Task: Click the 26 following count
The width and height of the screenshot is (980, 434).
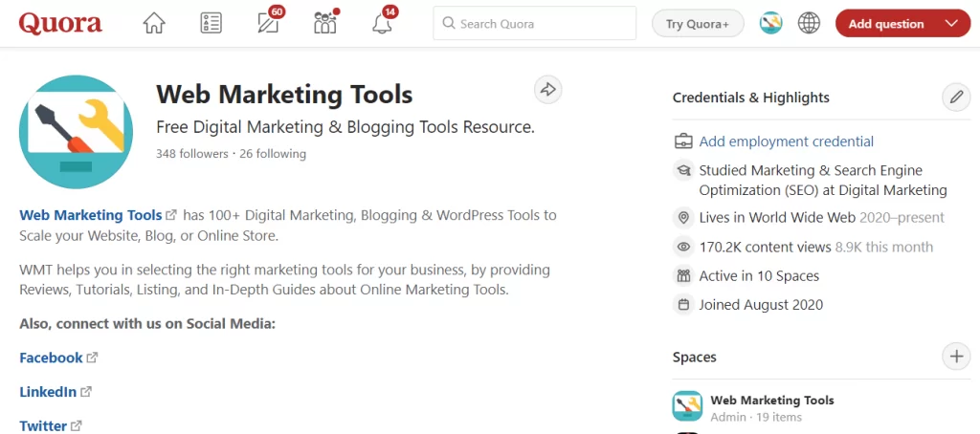Action: (x=273, y=154)
